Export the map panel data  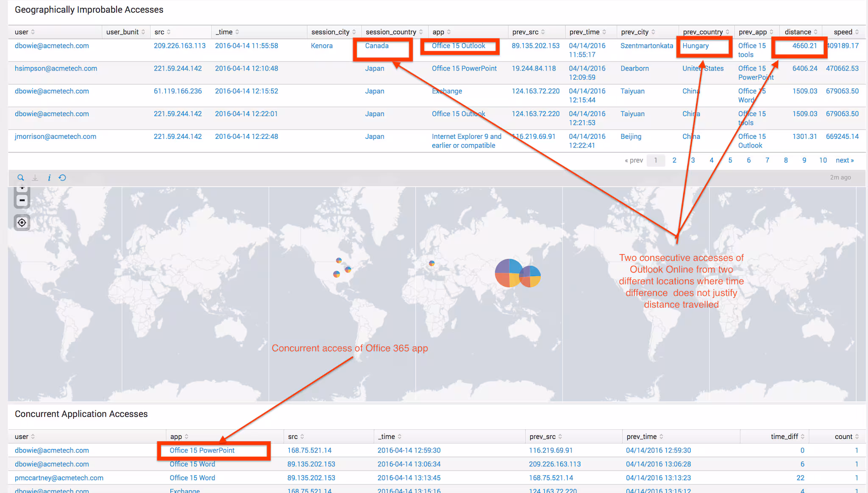(35, 177)
